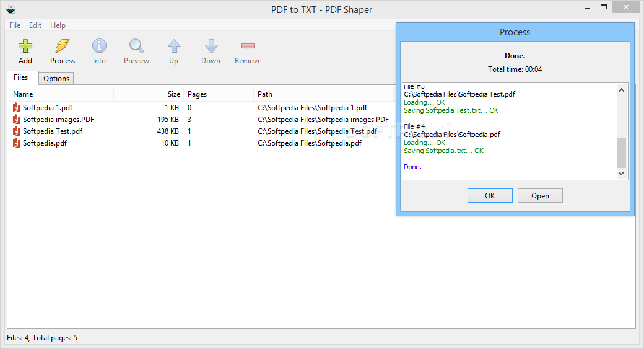Click the 1 KB size cell
The image size is (644, 349).
pyautogui.click(x=172, y=108)
